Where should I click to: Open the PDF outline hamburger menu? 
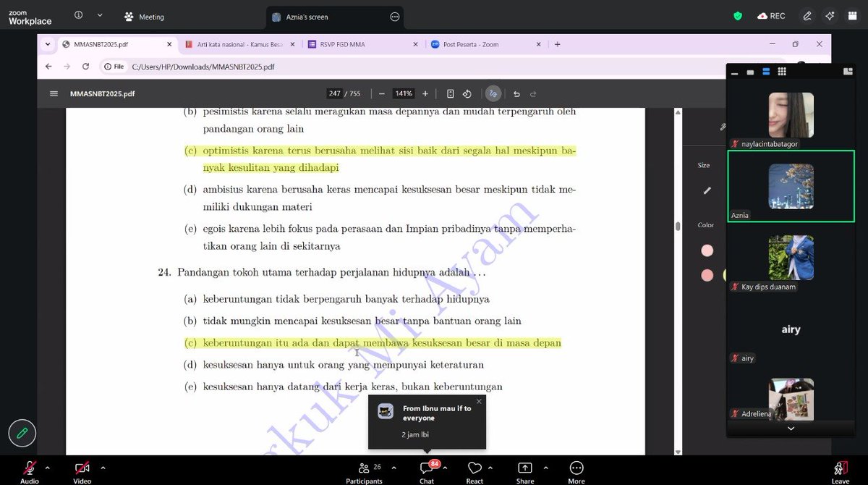tap(54, 93)
